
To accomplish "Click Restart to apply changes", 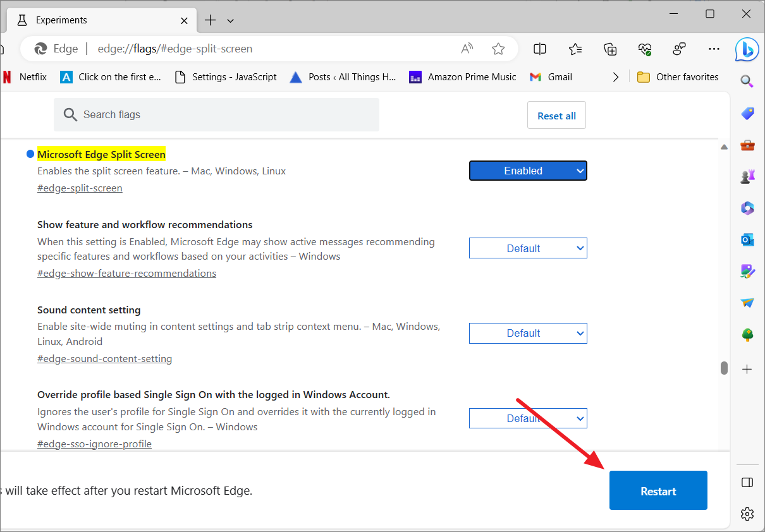I will tap(658, 490).
